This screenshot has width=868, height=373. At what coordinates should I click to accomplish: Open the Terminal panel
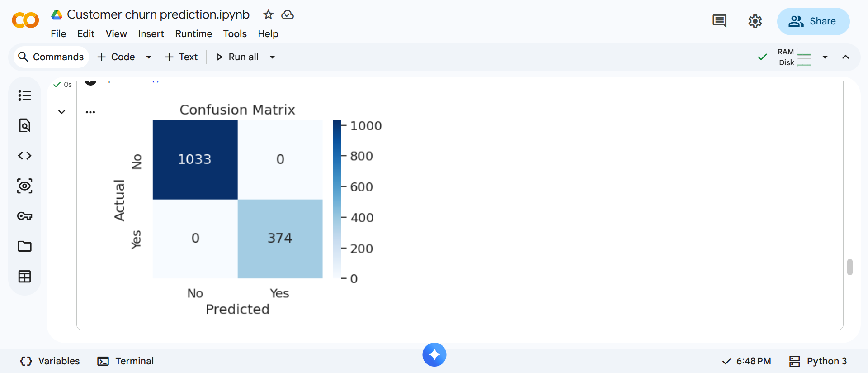(x=126, y=361)
